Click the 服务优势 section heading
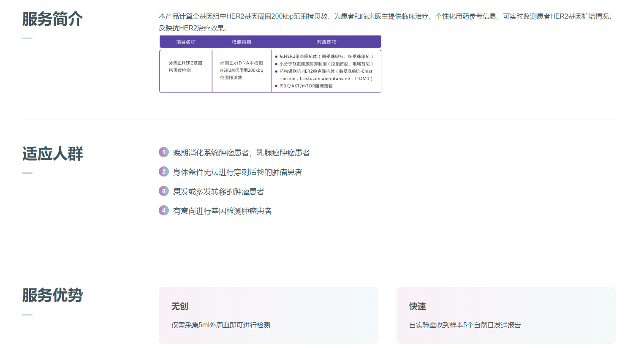Image resolution: width=644 pixels, height=348 pixels. pos(52,295)
